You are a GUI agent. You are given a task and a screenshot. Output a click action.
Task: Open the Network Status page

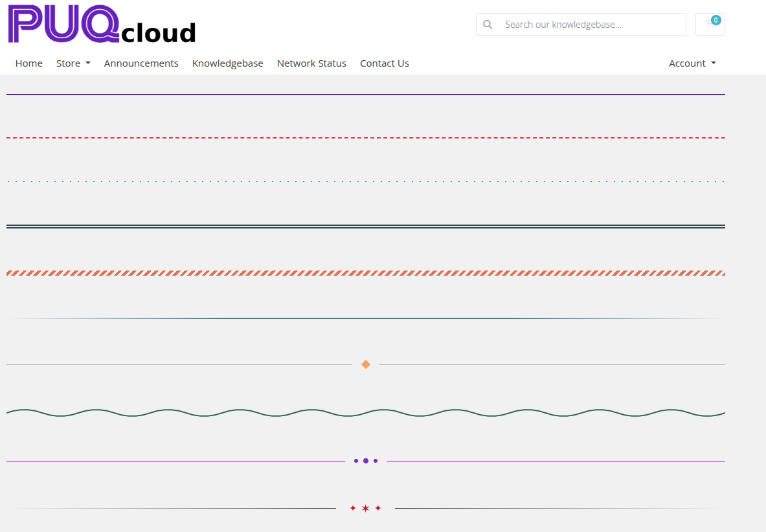click(311, 63)
